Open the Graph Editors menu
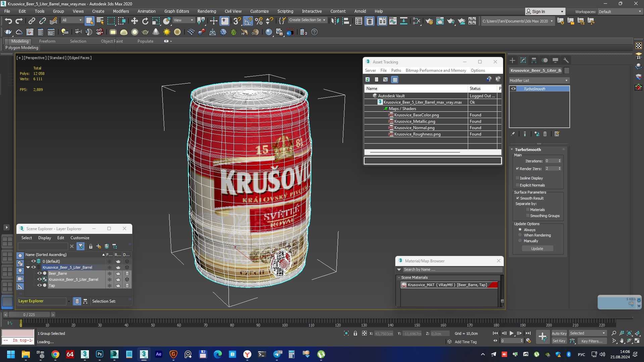644x362 pixels. point(177,11)
